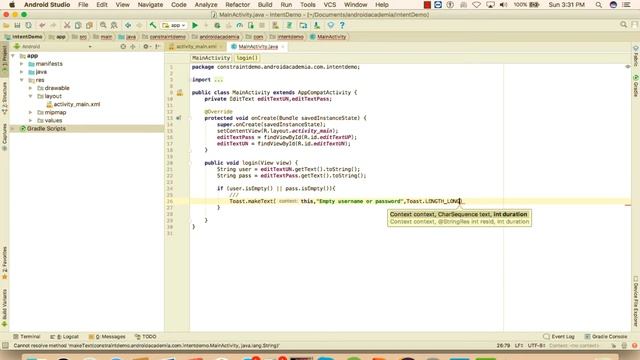Screen dimensions: 640x360
Task: Close the MainActivity.java tab
Action: [283, 47]
